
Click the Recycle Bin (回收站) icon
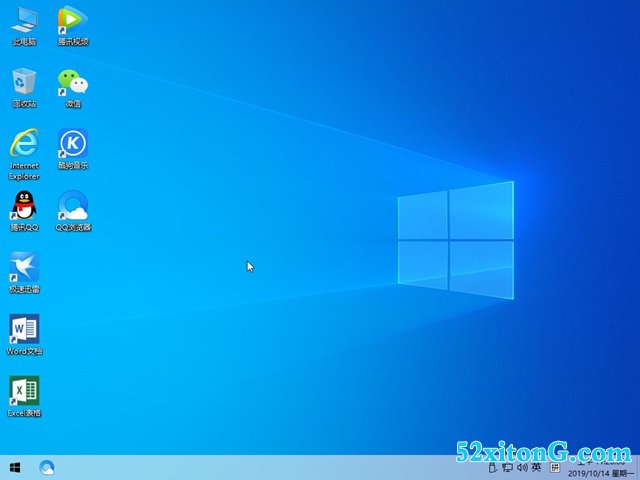[24, 83]
